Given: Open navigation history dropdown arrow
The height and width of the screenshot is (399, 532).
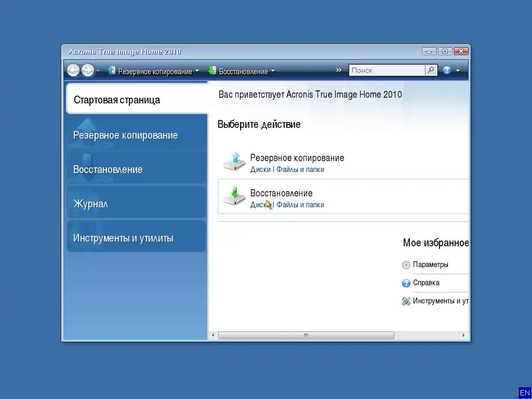Looking at the screenshot, I should (98, 70).
